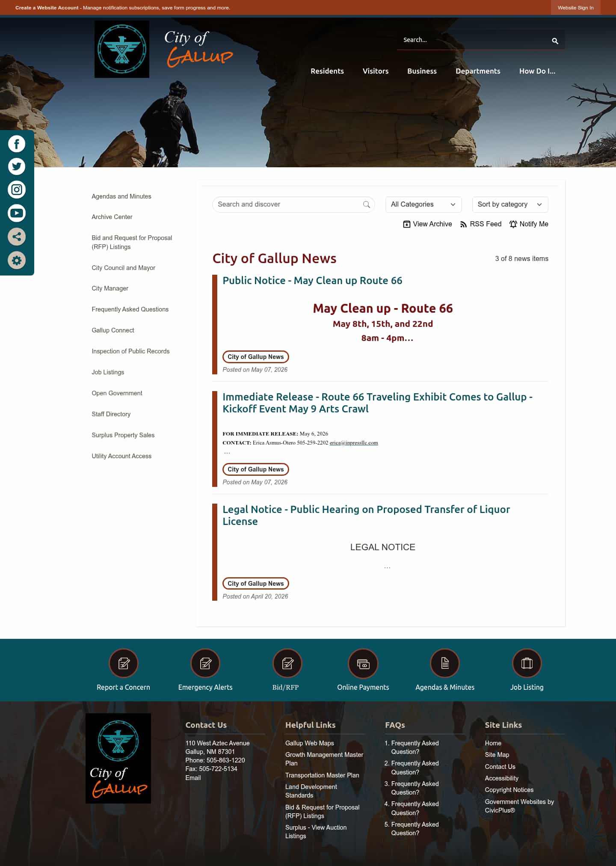Screen dimensions: 616x866
Task: Open Open Government sidebar link
Action: click(117, 393)
